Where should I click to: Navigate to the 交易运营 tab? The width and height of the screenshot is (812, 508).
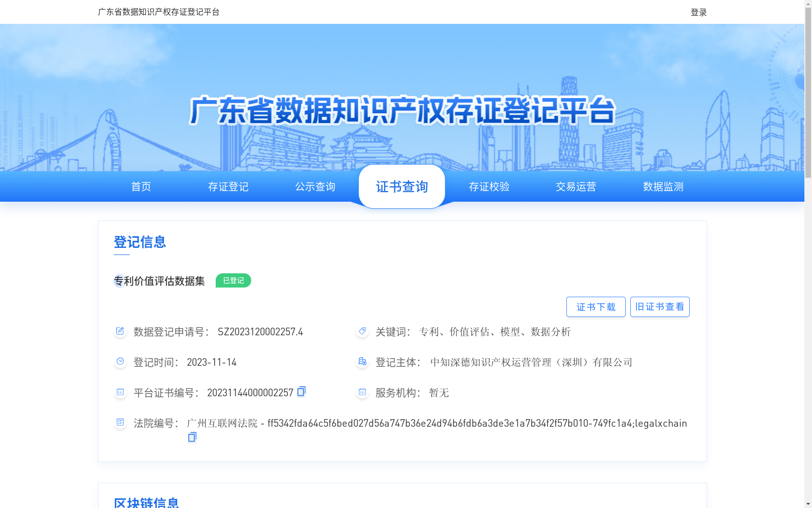click(576, 186)
